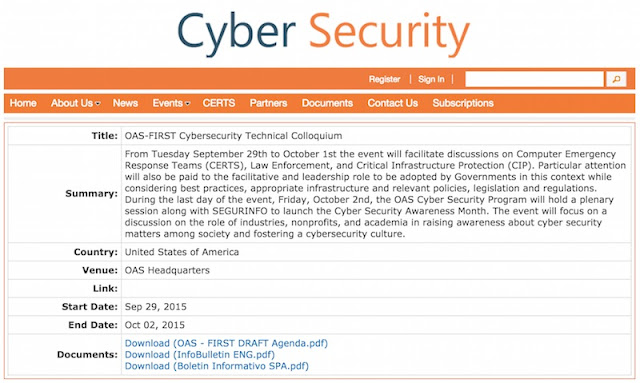The width and height of the screenshot is (640, 383).
Task: Download OAS - FIRST DRAFT Agenda.pdf
Action: click(x=226, y=343)
